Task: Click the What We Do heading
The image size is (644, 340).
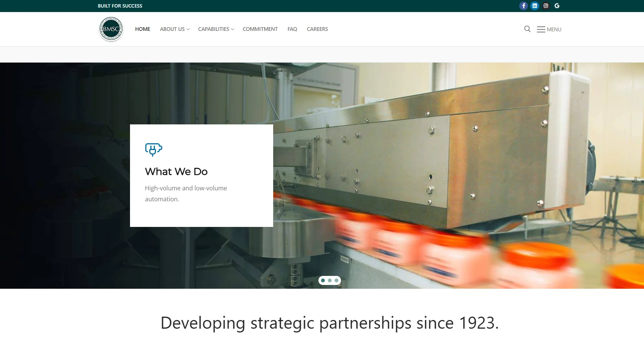Action: 176,172
